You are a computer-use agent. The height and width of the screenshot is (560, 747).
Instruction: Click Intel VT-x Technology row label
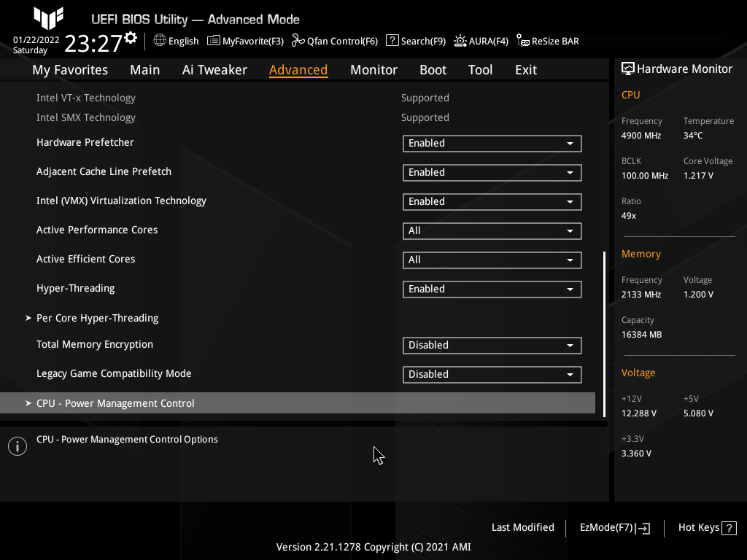tap(86, 98)
